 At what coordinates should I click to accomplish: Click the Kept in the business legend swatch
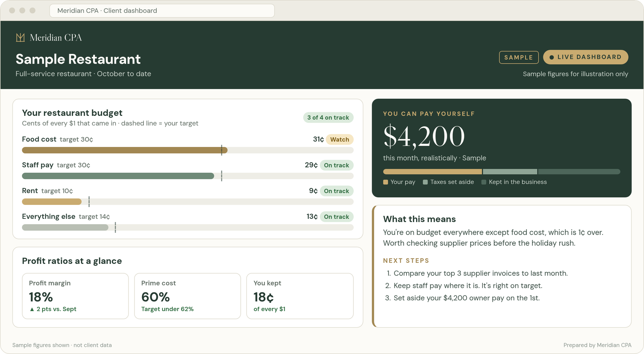(484, 182)
